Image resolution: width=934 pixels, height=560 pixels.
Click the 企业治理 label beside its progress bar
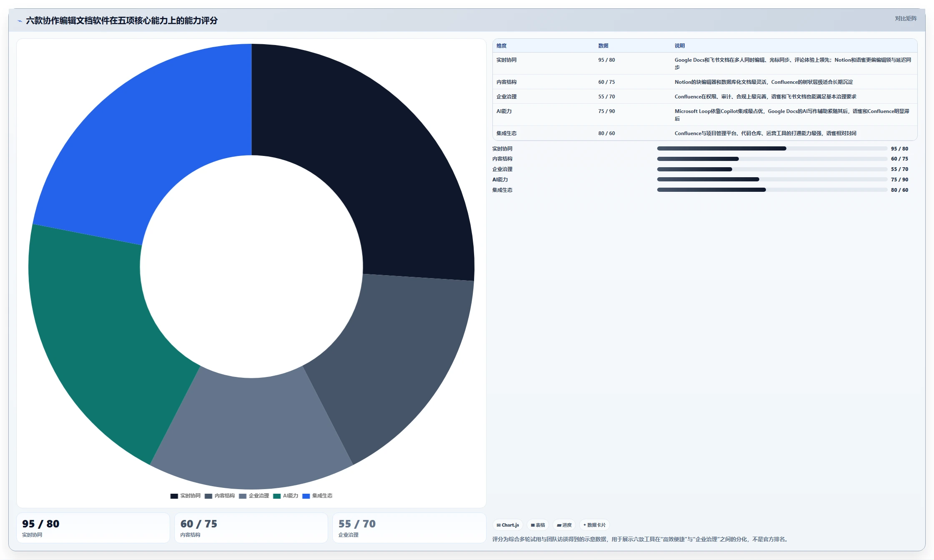point(502,169)
